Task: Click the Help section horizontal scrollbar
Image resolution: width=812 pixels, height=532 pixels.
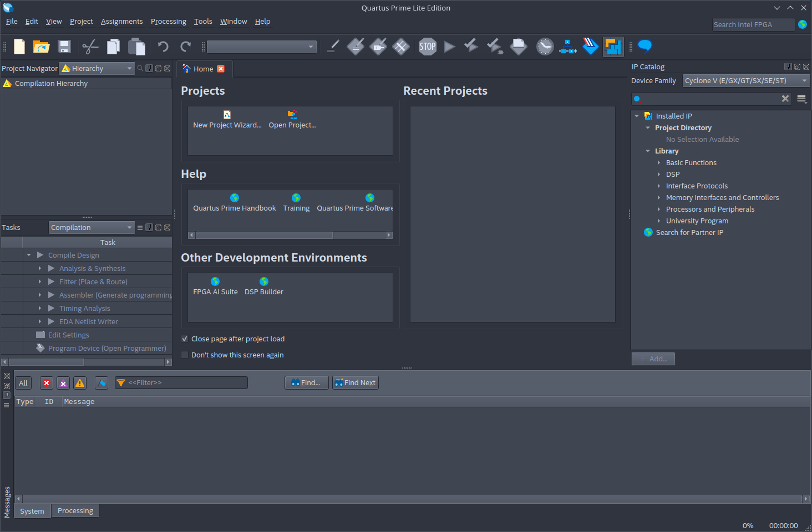Action: 264,236
